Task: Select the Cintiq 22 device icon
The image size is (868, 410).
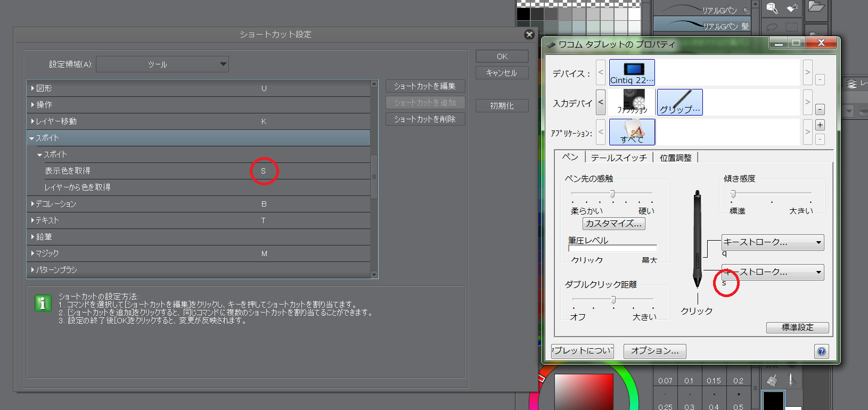Action: click(x=632, y=72)
